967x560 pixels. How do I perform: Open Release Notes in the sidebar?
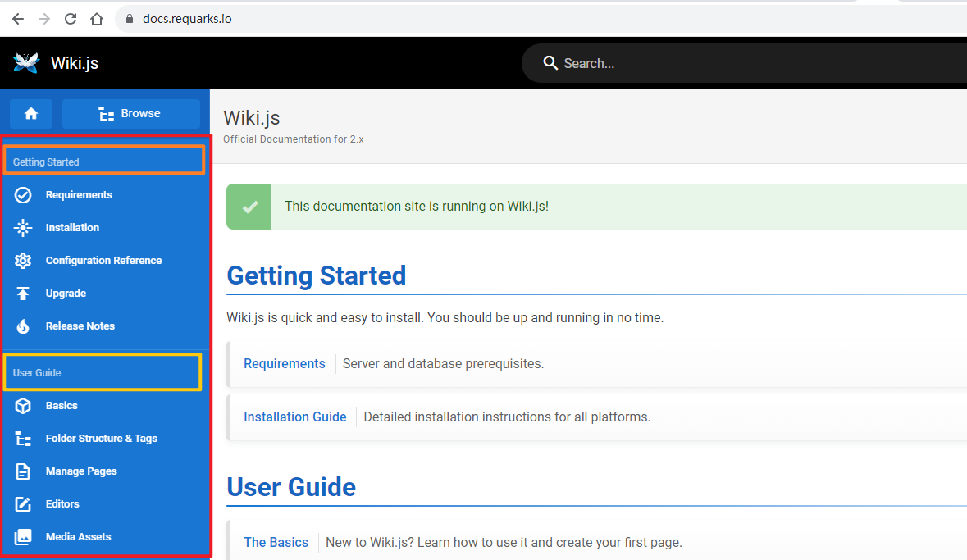80,326
